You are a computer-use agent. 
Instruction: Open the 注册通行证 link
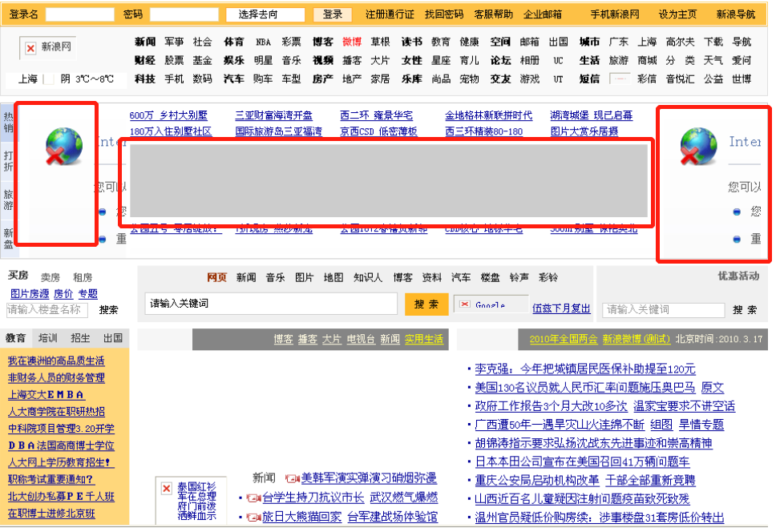click(390, 15)
